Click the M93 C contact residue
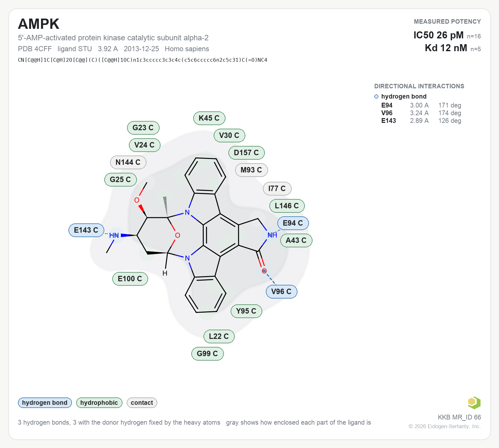The image size is (499, 448). (x=251, y=170)
